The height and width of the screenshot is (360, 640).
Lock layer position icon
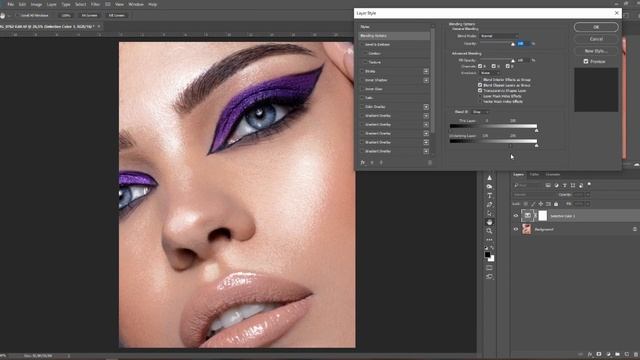click(x=541, y=204)
